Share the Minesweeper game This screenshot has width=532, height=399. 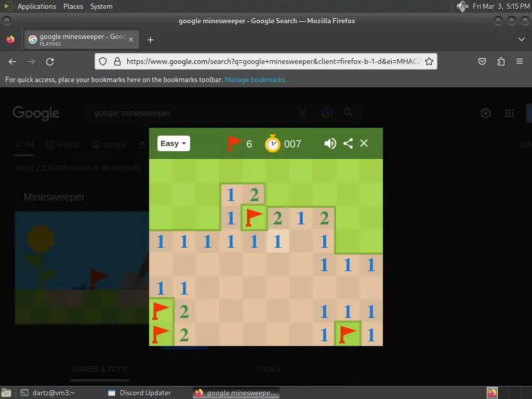pos(348,143)
